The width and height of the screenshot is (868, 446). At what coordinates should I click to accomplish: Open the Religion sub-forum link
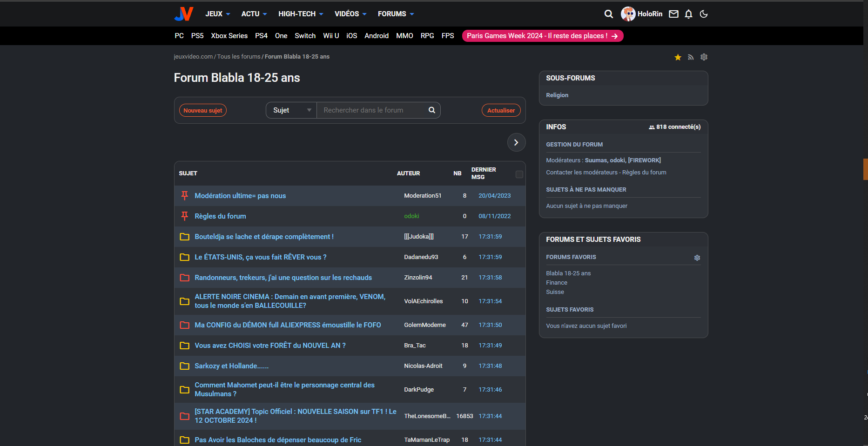pos(557,95)
